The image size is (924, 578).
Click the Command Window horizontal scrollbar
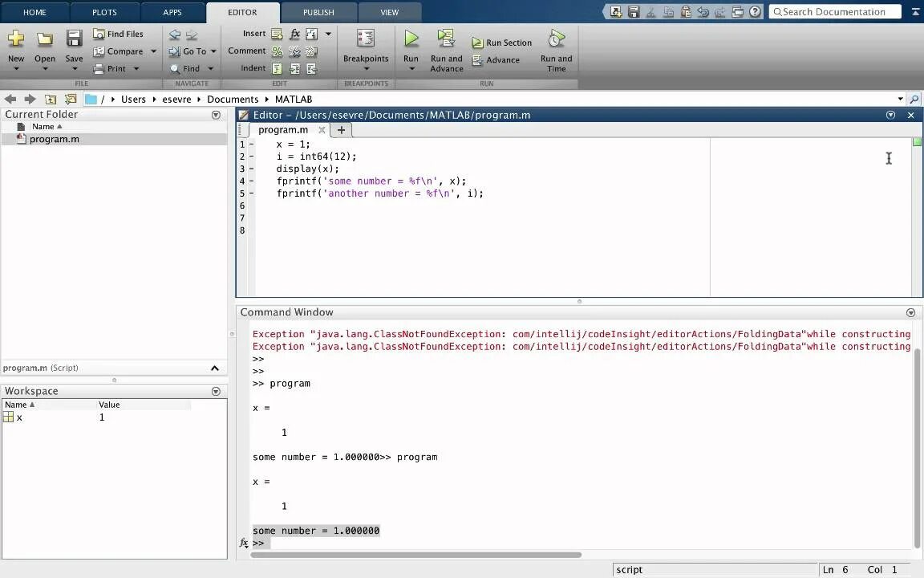416,555
